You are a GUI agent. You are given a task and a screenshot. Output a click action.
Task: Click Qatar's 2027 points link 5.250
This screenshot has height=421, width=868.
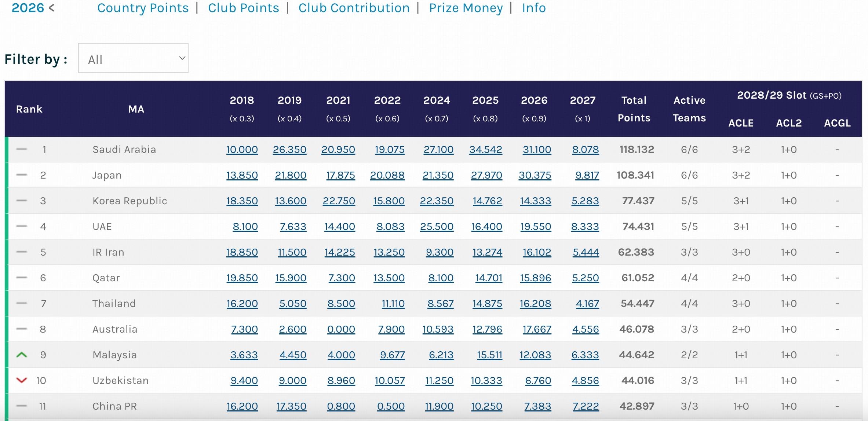[x=586, y=278]
